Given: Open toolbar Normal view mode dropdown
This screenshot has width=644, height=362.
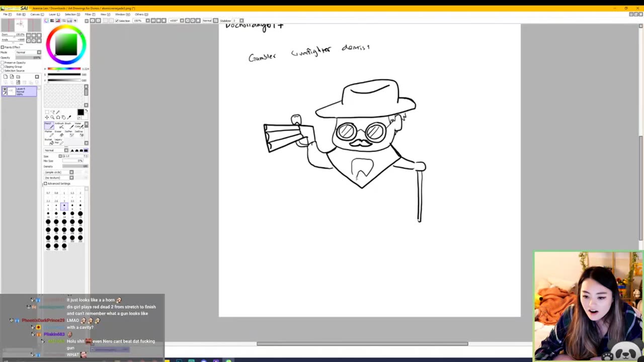Looking at the screenshot, I should click(210, 21).
